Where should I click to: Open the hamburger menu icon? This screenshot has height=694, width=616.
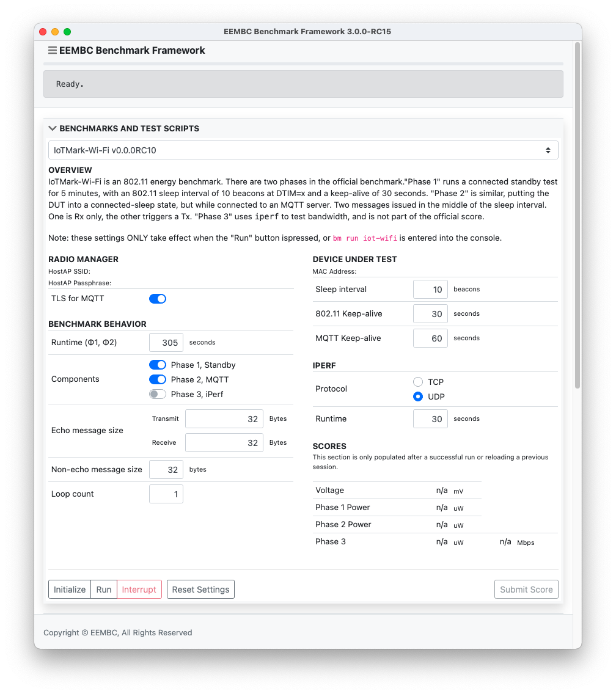pyautogui.click(x=53, y=51)
